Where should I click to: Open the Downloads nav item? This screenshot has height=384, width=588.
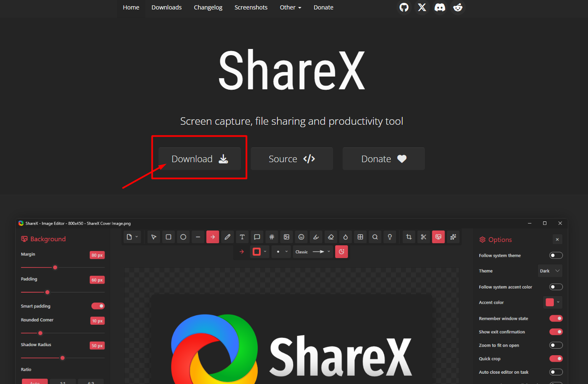pos(166,7)
